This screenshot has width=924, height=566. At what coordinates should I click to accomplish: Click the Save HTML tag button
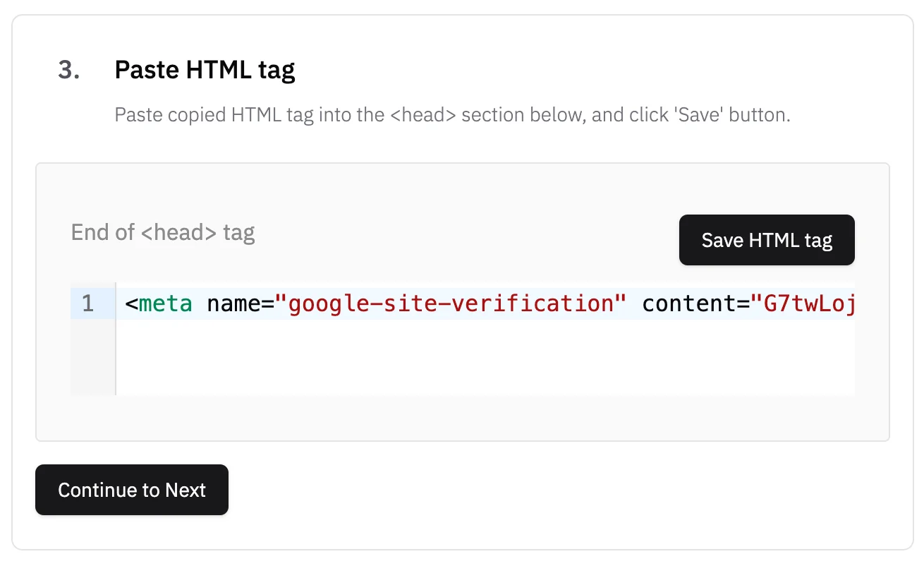pos(766,240)
